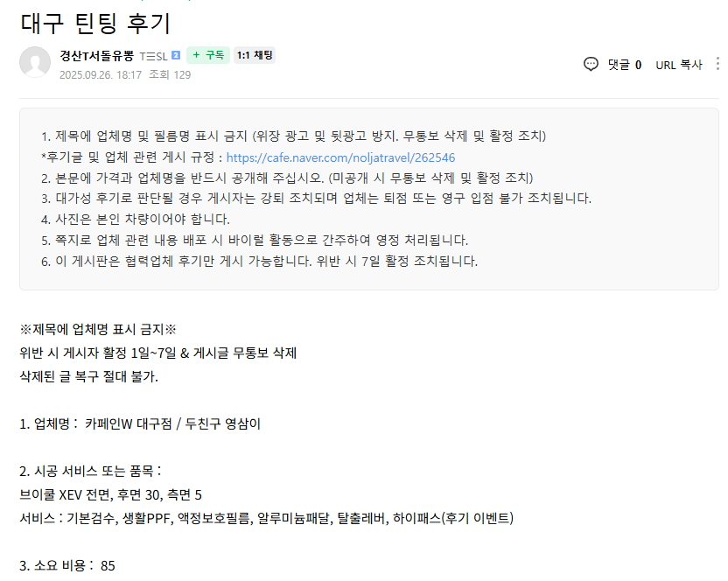Open the cafe.naver.com/noljatravel/262546 link

(x=340, y=157)
